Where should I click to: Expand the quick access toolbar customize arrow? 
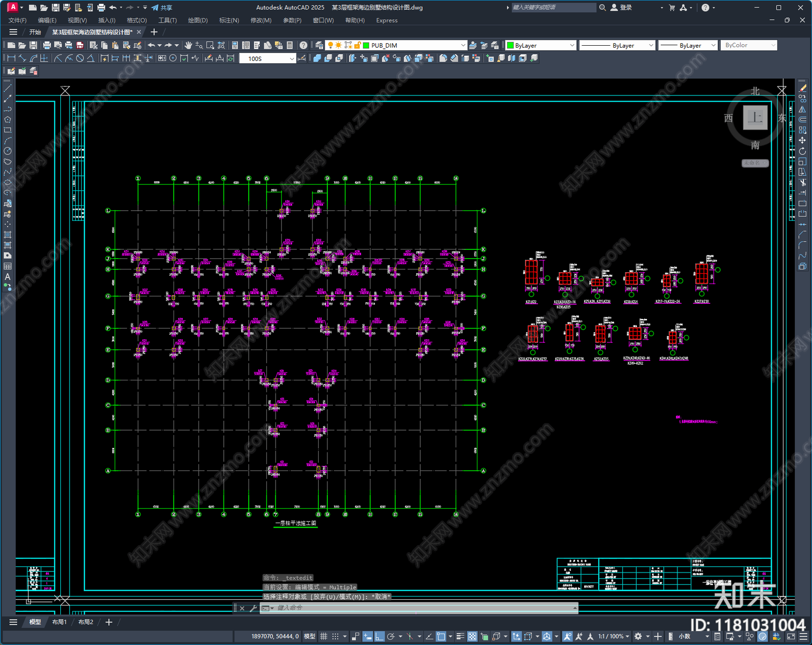pyautogui.click(x=145, y=8)
